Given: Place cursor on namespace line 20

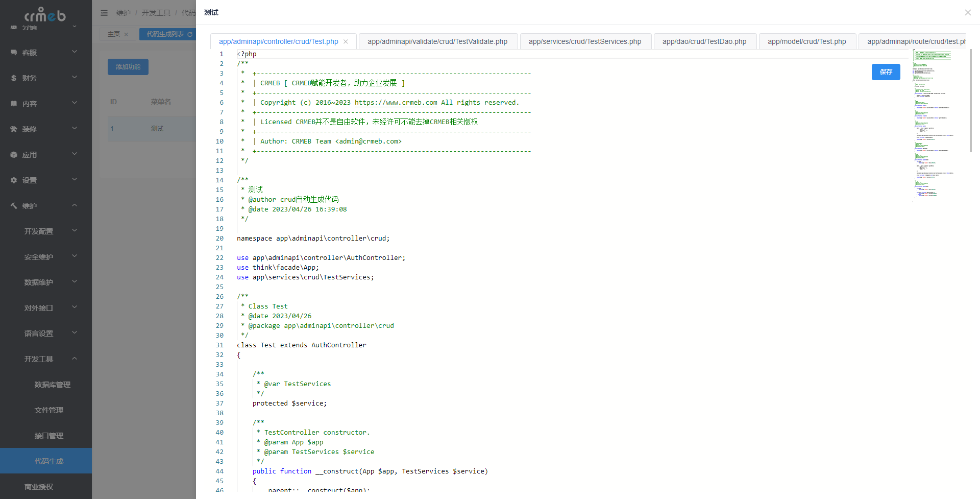Looking at the screenshot, I should [x=313, y=239].
